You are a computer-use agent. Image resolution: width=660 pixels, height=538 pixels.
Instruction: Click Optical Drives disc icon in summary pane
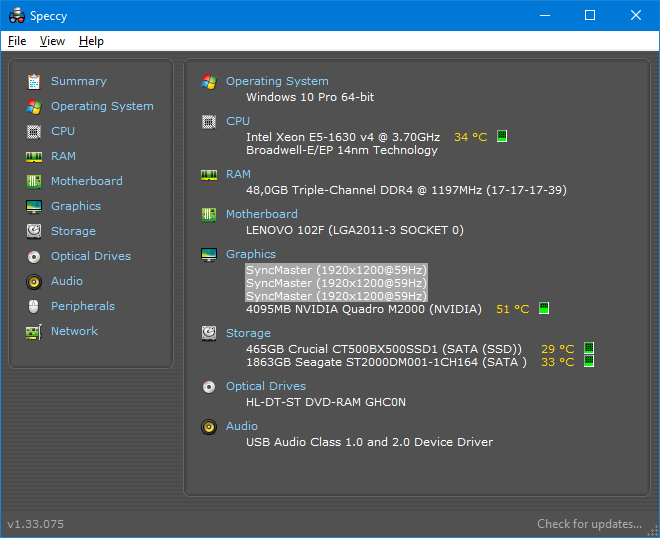pos(209,387)
